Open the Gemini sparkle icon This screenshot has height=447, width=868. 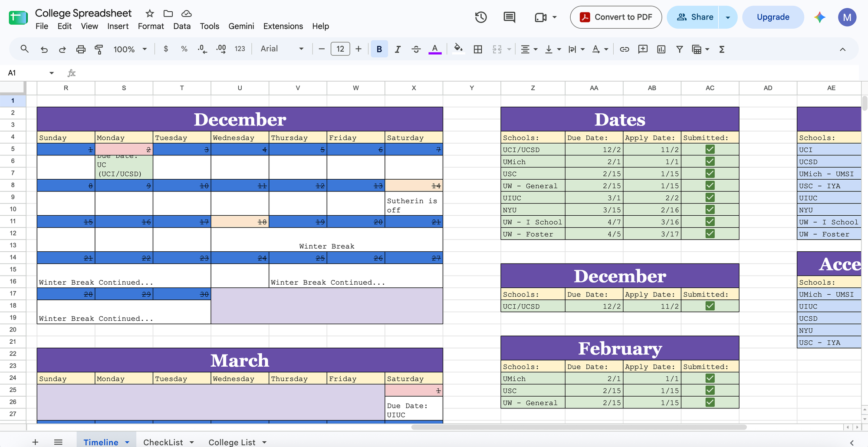pyautogui.click(x=819, y=17)
